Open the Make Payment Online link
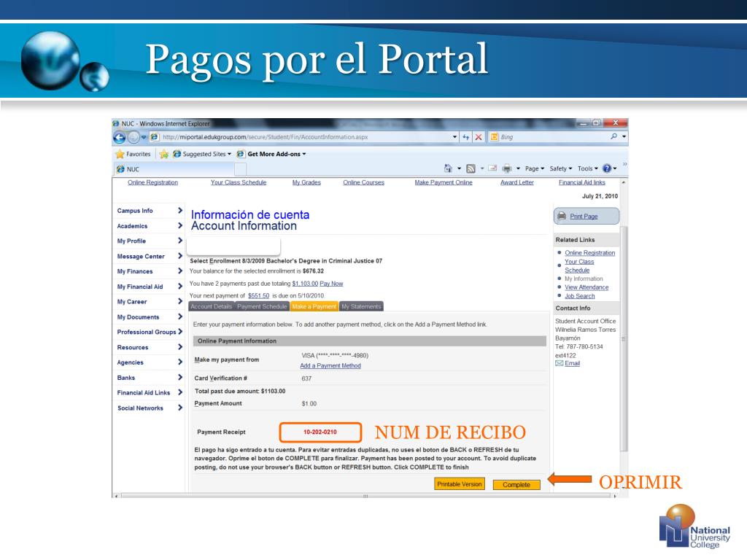 444,182
